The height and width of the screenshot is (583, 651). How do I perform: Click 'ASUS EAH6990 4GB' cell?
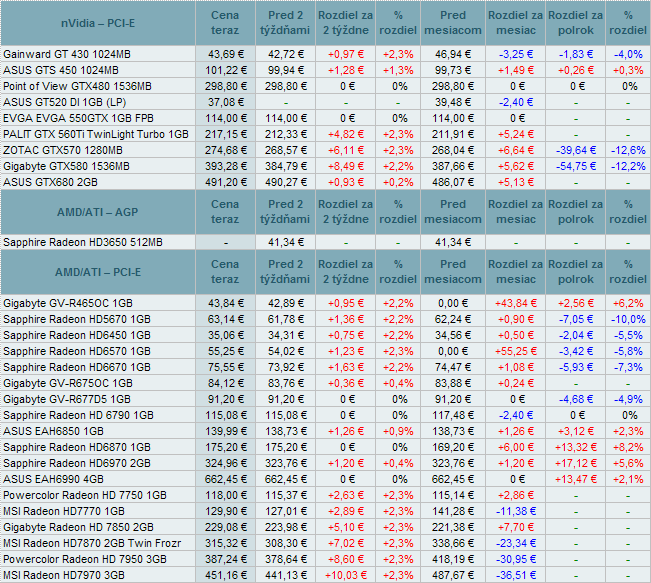point(53,479)
